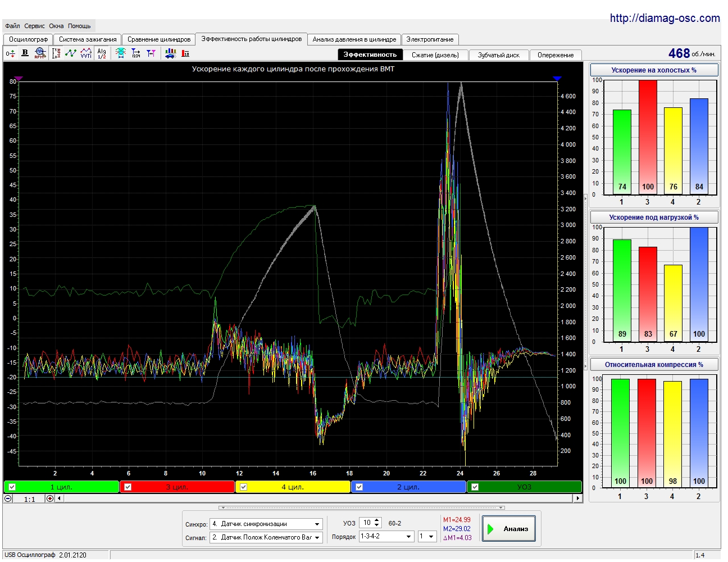The image size is (728, 562).
Task: Click the RPM 0-1 scale icon
Action: coord(56,53)
